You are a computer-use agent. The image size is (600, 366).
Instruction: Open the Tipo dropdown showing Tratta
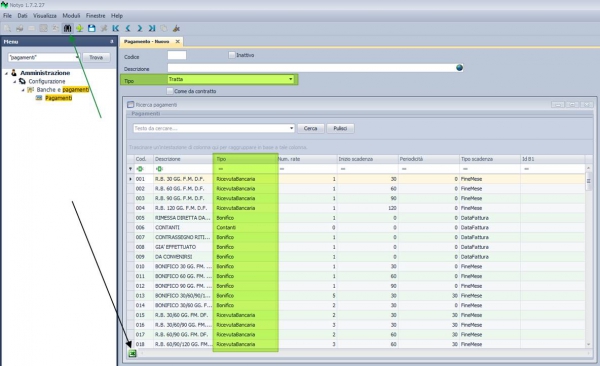point(291,79)
